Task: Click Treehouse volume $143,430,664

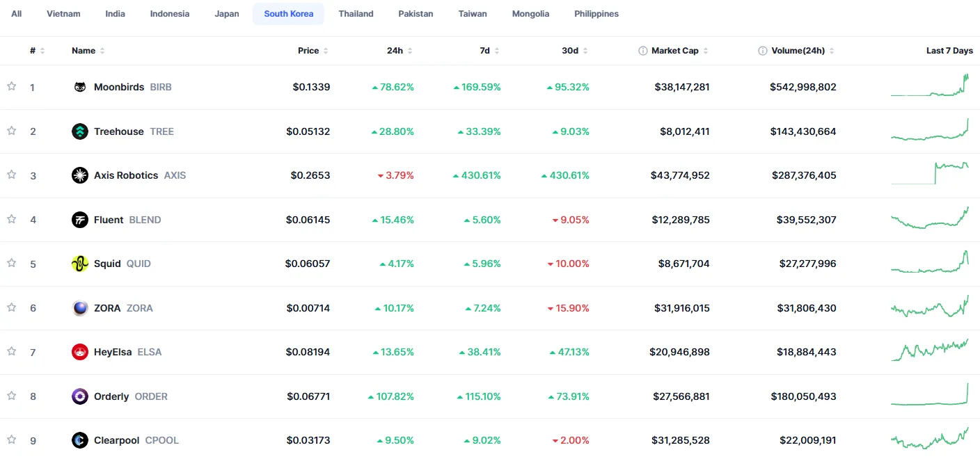Action: coord(803,131)
